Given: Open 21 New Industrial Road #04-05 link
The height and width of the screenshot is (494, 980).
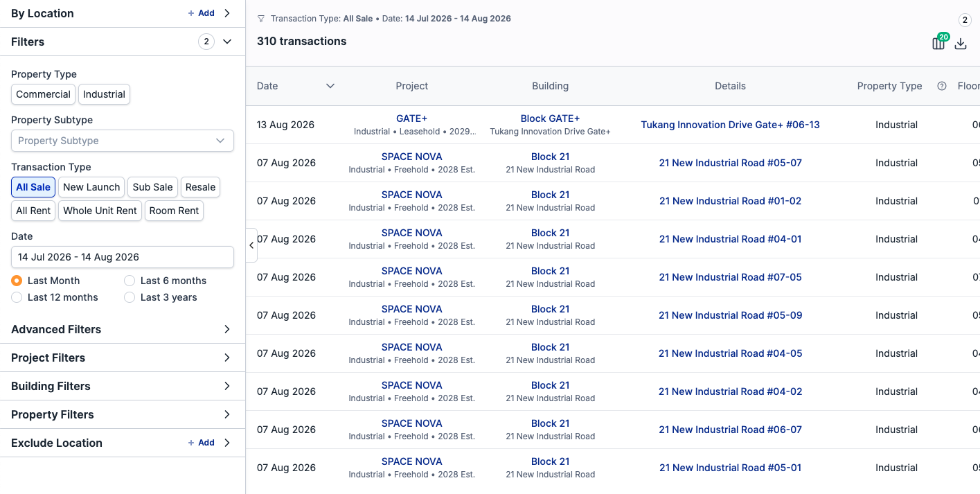Looking at the screenshot, I should 731,353.
